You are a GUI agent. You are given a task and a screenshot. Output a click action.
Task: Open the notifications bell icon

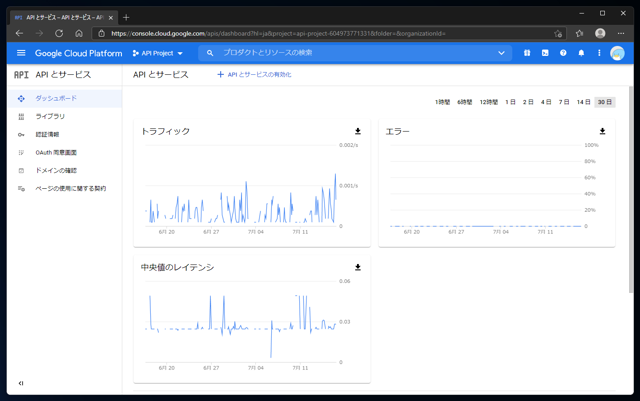pos(581,53)
